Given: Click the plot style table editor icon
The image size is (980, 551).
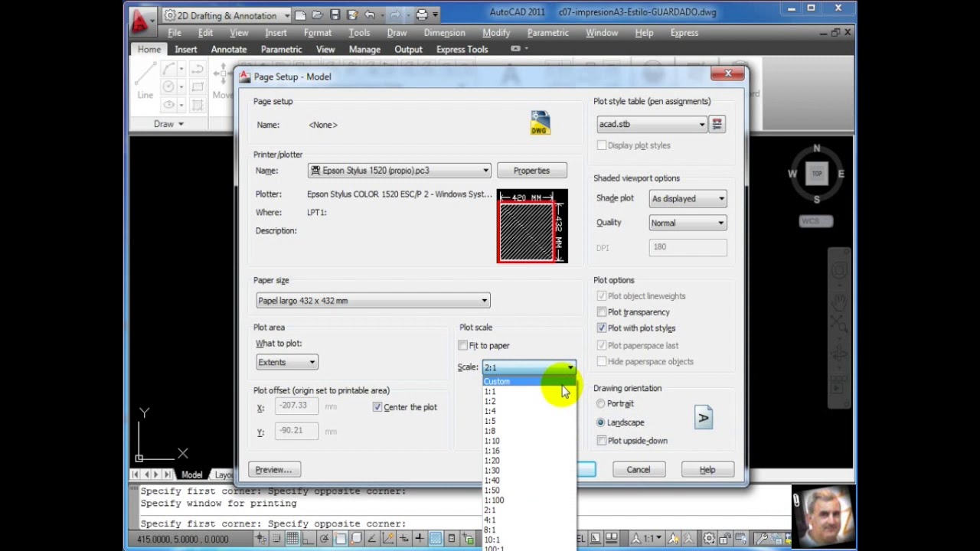Looking at the screenshot, I should tap(717, 124).
